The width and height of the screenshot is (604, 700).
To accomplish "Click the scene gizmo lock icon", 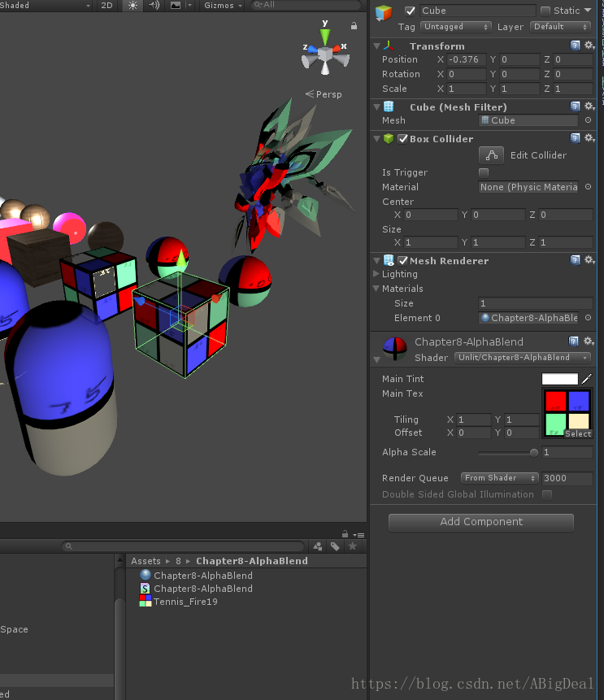I will coord(354,26).
